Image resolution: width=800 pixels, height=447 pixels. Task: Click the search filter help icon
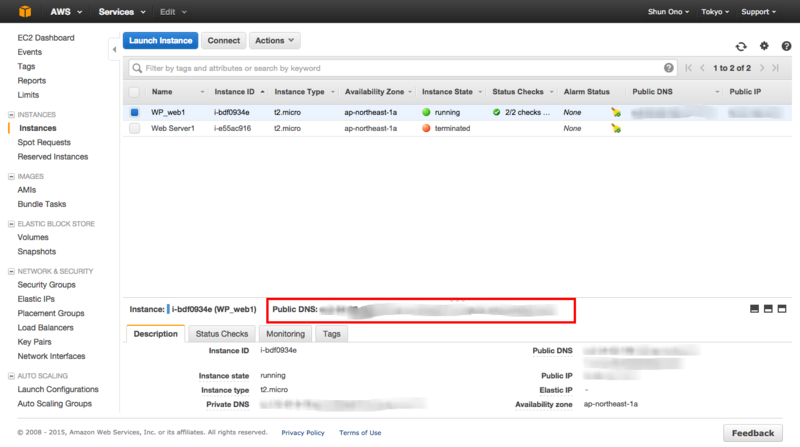coord(668,68)
